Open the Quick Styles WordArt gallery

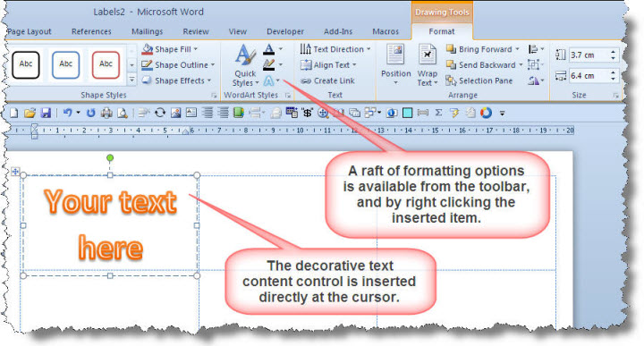coord(246,65)
